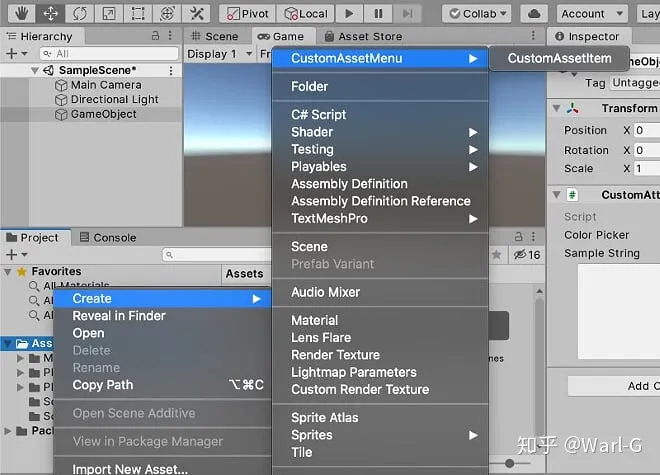
Task: Open the Hierarchy plus create dropdown
Action: point(16,53)
